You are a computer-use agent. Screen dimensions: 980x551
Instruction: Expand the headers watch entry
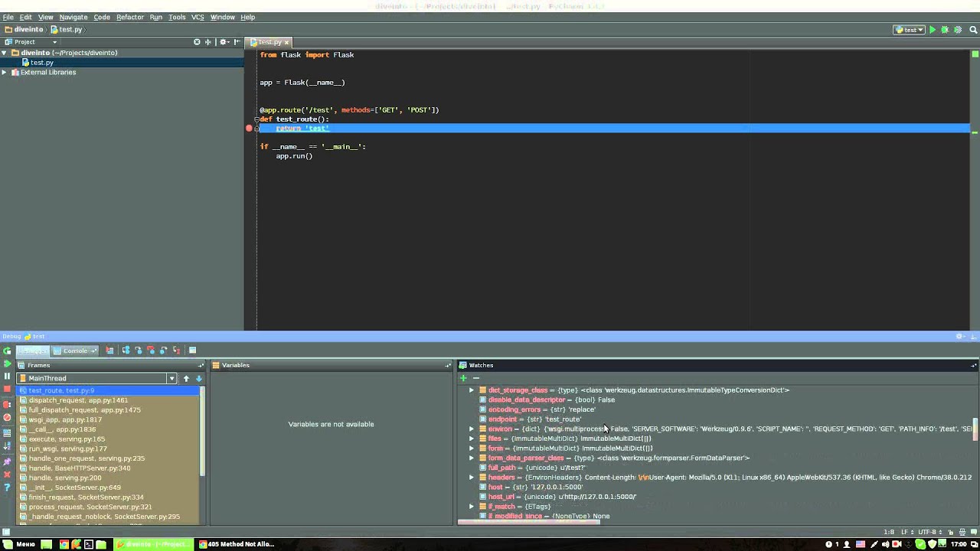pyautogui.click(x=472, y=478)
